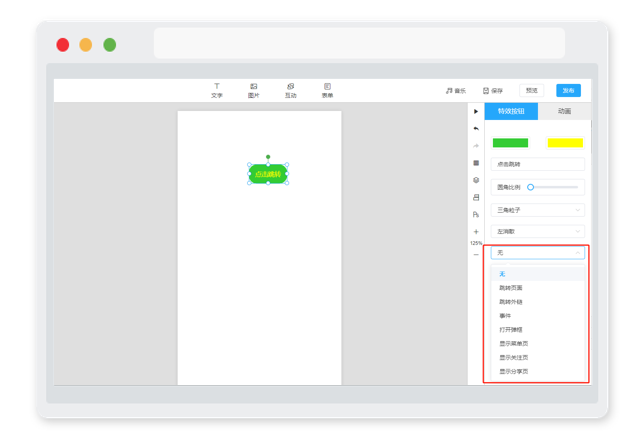The height and width of the screenshot is (440, 640).
Task: Choose the 显示菜单页 option
Action: [538, 343]
